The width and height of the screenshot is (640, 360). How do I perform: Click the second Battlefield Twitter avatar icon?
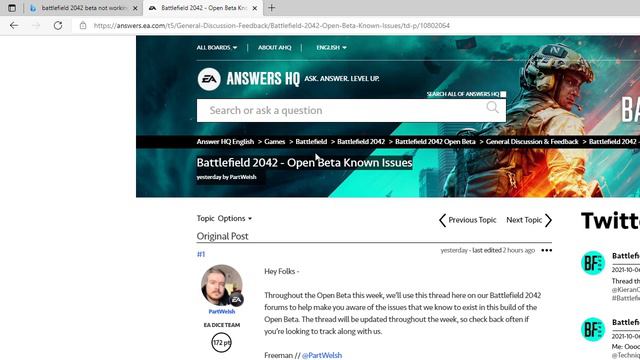click(x=593, y=329)
